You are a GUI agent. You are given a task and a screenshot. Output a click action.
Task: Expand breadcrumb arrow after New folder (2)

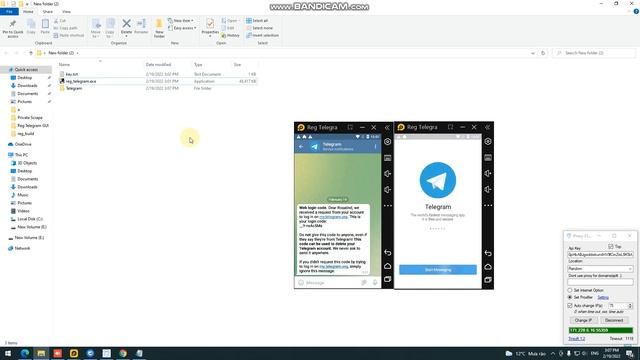78,53
